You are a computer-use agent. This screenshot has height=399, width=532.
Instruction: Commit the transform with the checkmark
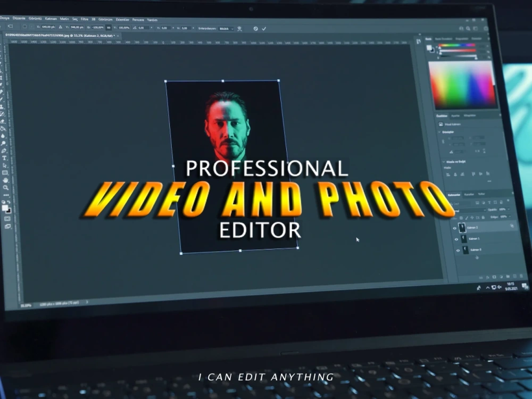[264, 29]
